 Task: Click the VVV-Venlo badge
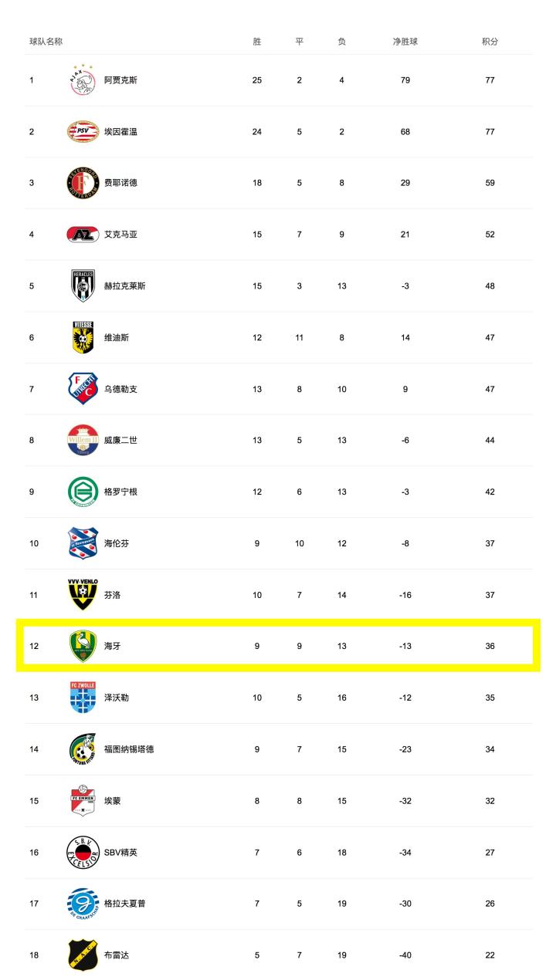(x=82, y=593)
